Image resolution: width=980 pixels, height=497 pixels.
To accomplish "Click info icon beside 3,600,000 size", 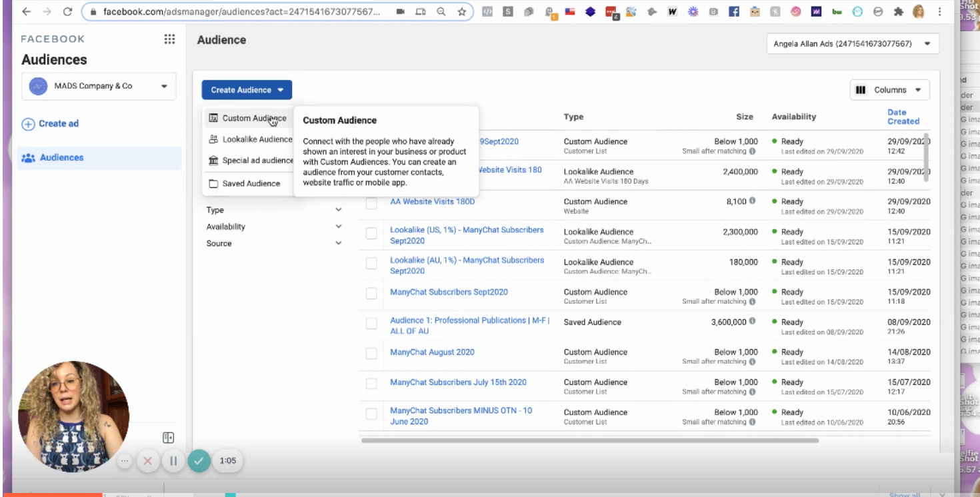I will pos(751,322).
